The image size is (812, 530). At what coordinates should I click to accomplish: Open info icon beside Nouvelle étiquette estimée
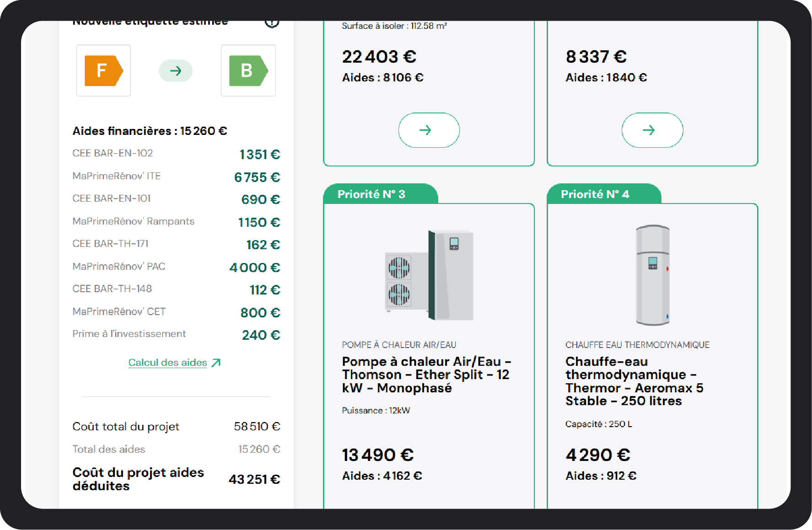point(272,22)
